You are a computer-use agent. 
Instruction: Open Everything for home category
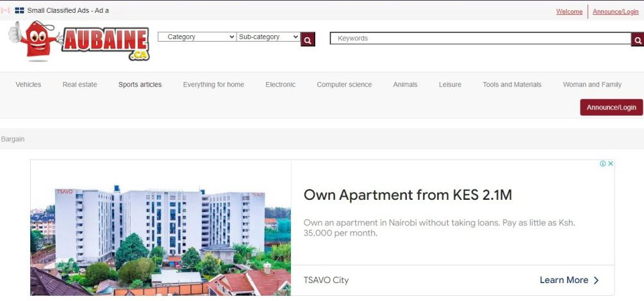point(213,85)
